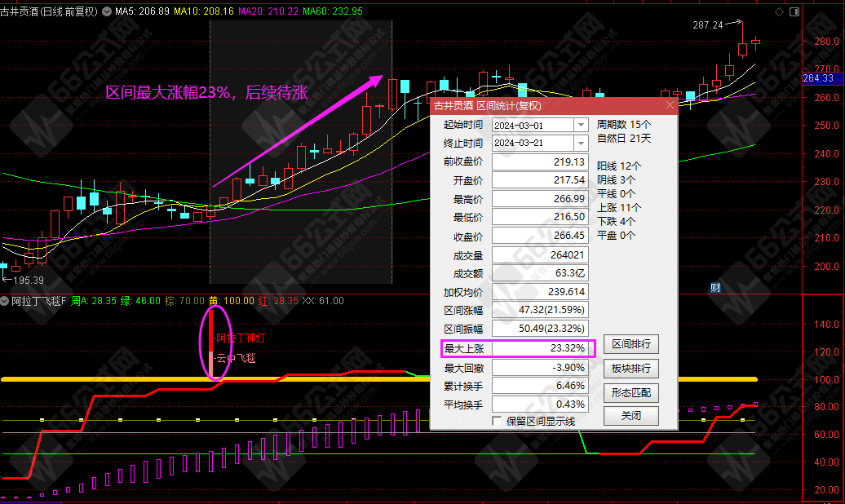Viewport: 845px width, 504px height.
Task: Click the 阿拉丁神灯 signal marker
Action: (x=235, y=337)
